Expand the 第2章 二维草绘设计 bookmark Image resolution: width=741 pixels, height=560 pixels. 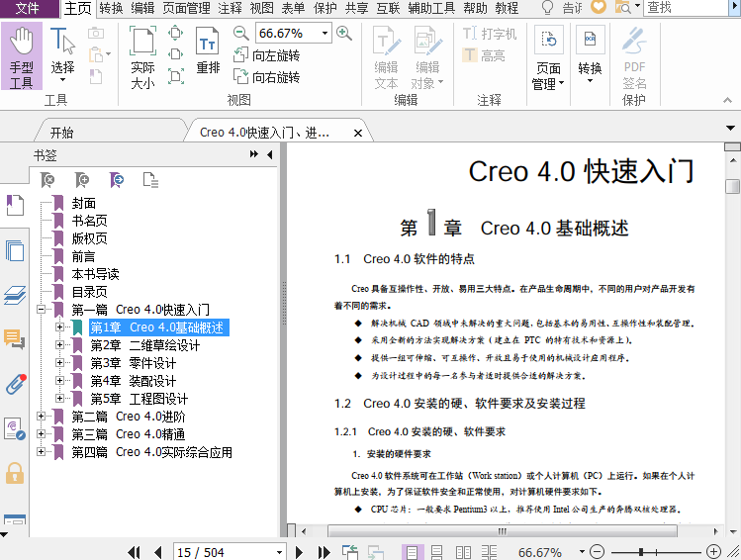pos(59,345)
